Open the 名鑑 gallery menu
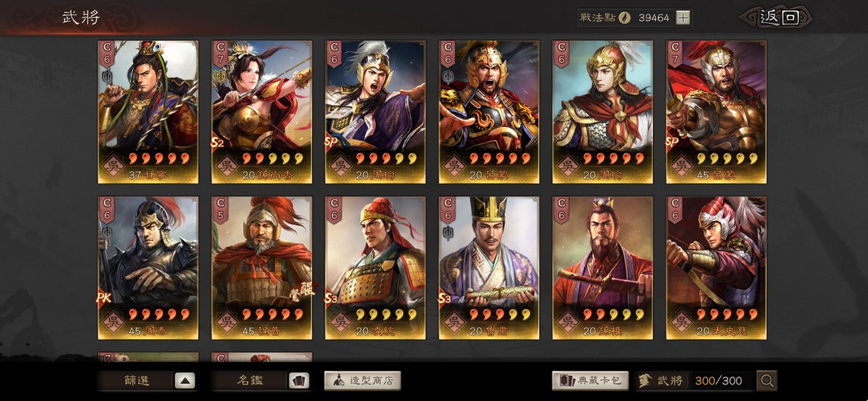This screenshot has width=868, height=401. [249, 381]
